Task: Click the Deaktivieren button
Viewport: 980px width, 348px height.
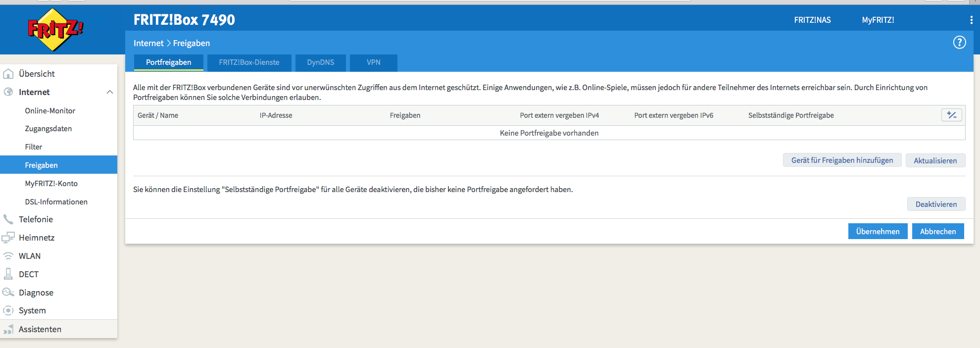Action: click(936, 204)
